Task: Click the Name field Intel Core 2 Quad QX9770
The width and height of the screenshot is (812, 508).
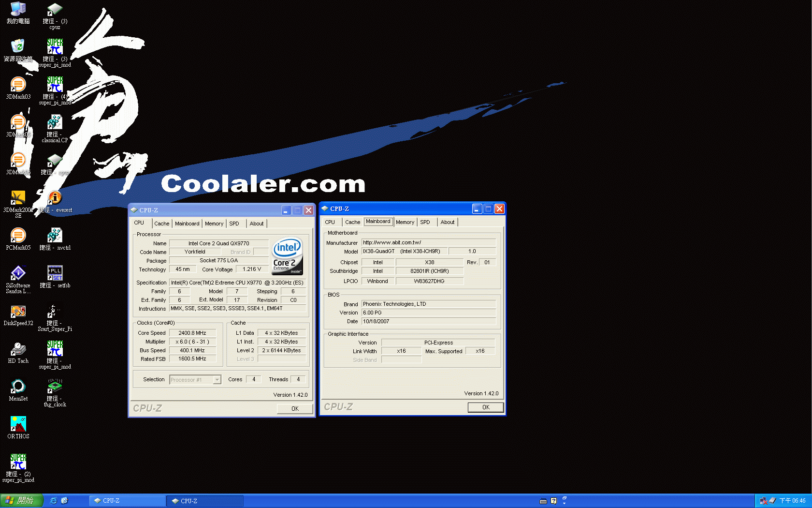Action: (219, 243)
